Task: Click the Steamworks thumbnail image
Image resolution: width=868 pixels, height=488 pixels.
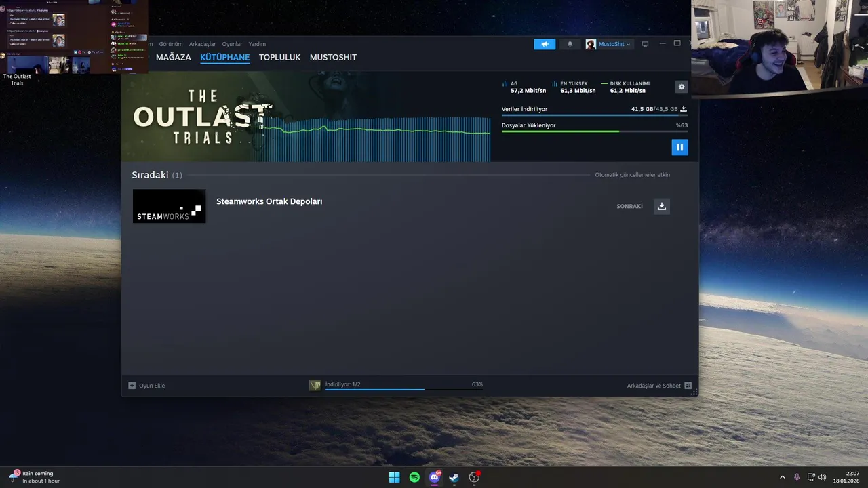Action: pos(169,206)
